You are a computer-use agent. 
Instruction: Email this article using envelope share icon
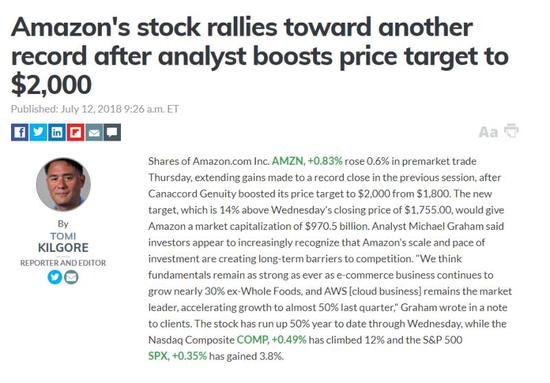(94, 132)
